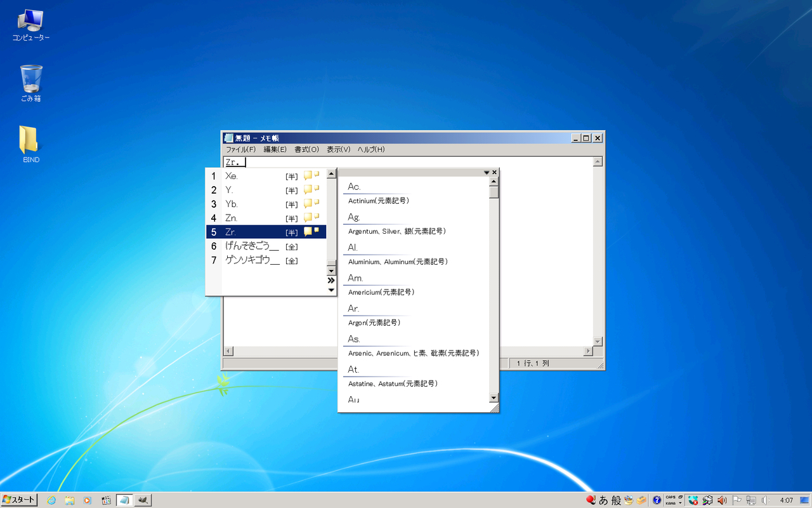Click Show Desktop button by clock

click(804, 500)
